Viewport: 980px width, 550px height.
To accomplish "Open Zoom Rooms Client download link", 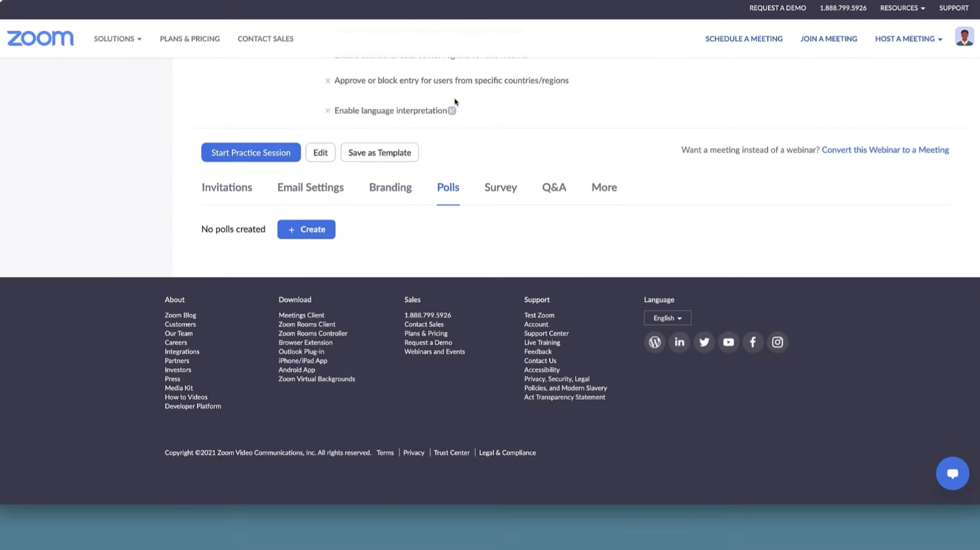I will 307,324.
